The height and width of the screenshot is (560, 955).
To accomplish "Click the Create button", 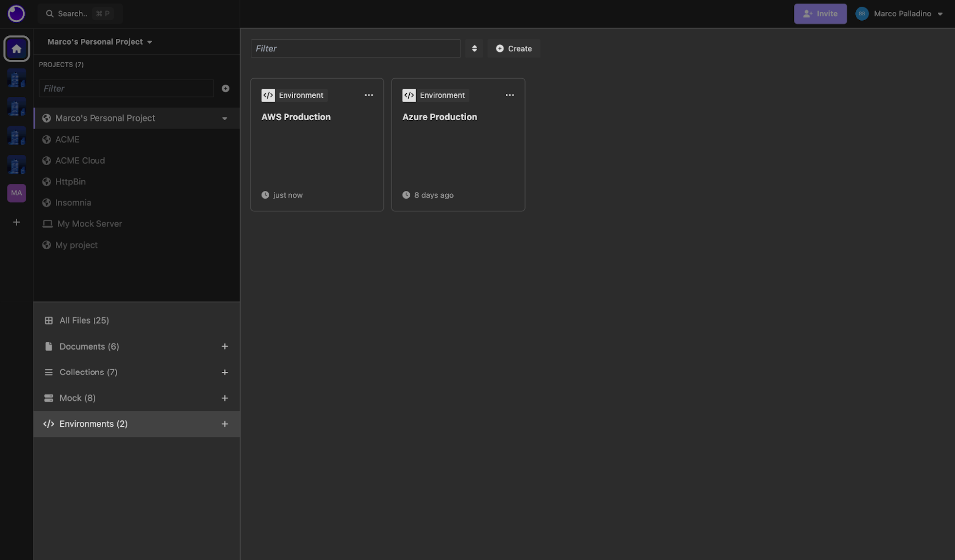I will point(514,49).
